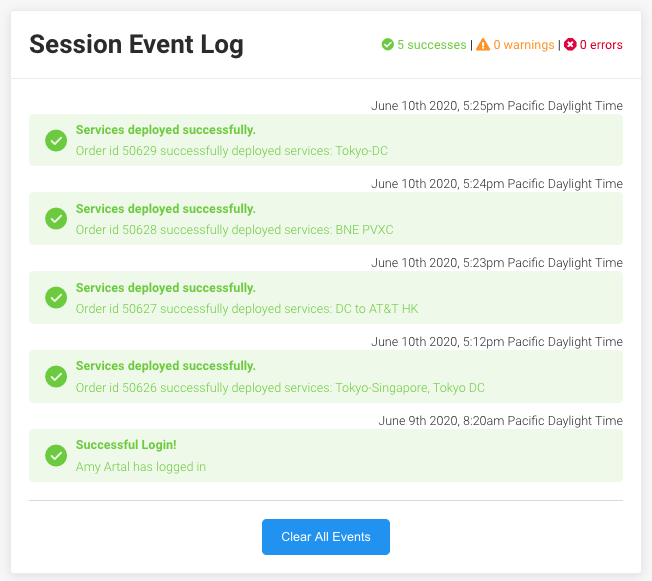Open the Tokyo-DC deployment event entry
The image size is (652, 581).
pos(326,140)
